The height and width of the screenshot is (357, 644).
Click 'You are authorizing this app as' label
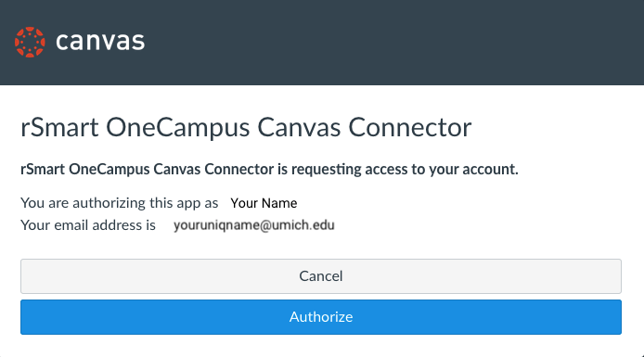click(x=120, y=203)
